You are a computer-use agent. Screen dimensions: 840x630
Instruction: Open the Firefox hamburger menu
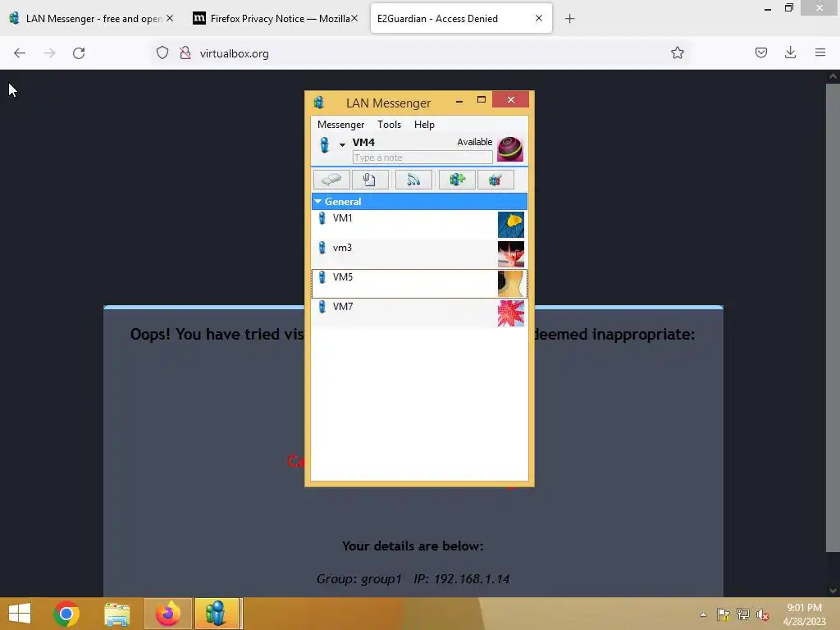click(x=820, y=52)
